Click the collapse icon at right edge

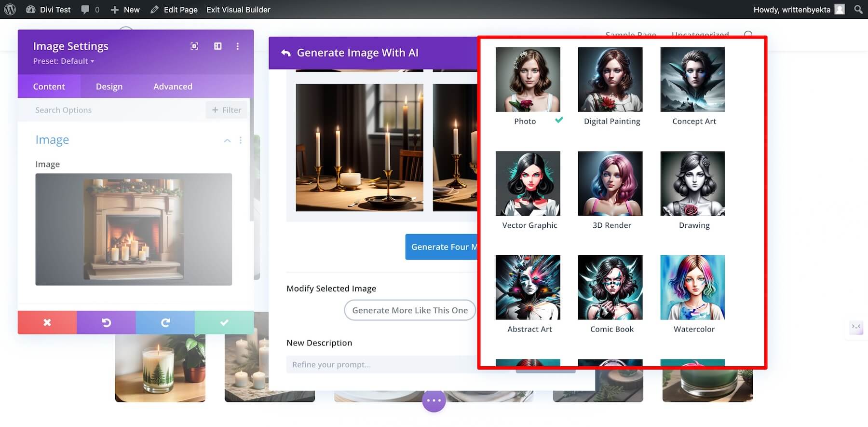[x=856, y=327]
